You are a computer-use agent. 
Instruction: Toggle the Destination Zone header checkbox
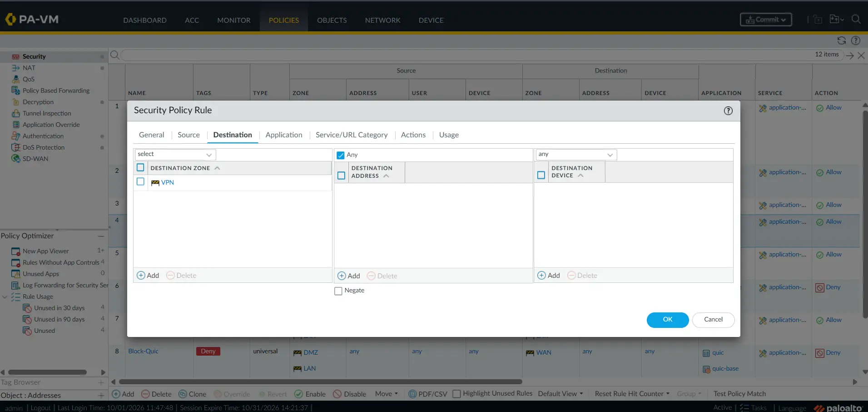tap(140, 168)
